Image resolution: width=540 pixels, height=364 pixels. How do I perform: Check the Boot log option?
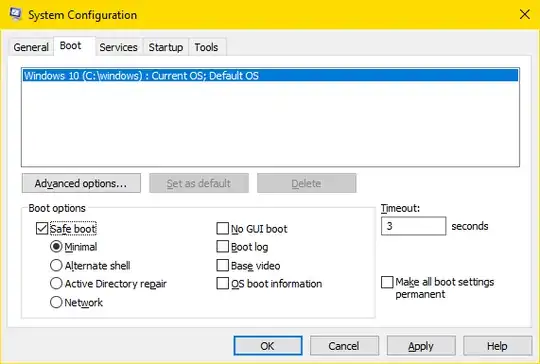[x=222, y=247]
